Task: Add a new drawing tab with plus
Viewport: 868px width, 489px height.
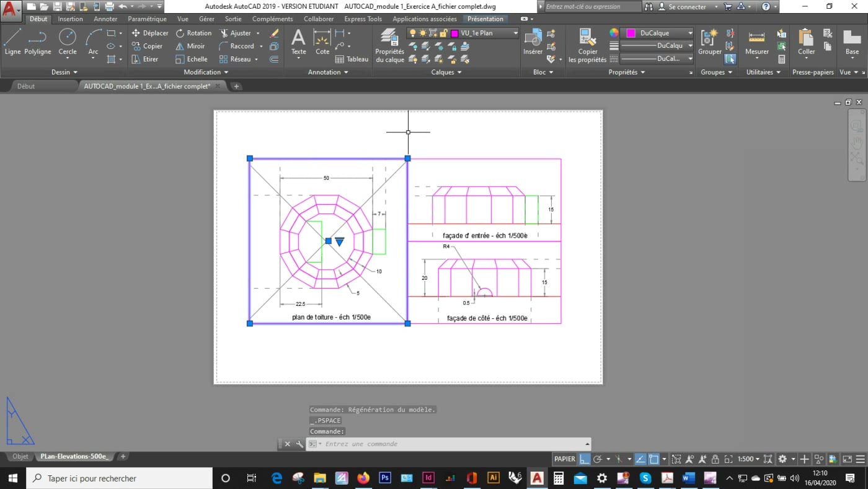Action: pos(236,86)
